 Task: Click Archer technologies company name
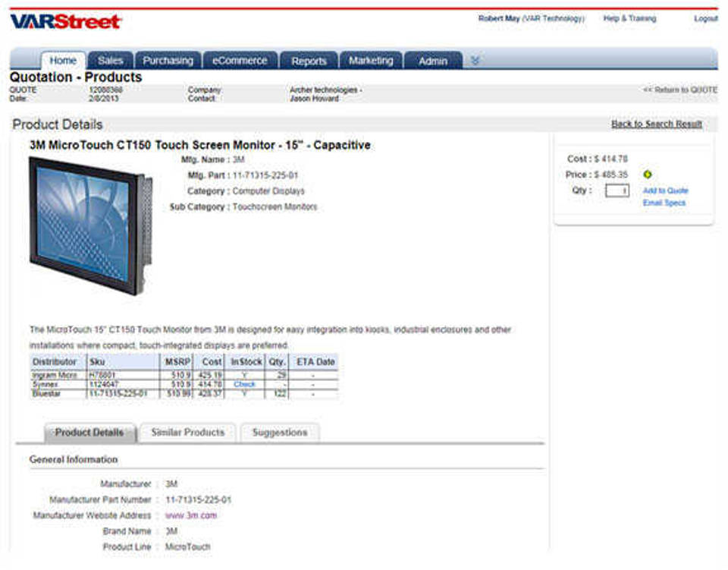coord(326,90)
